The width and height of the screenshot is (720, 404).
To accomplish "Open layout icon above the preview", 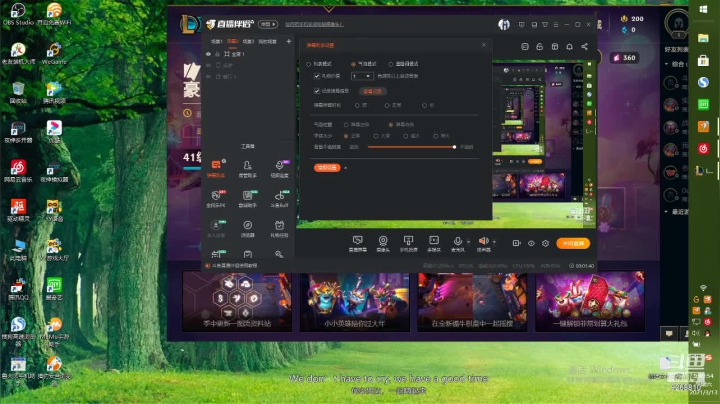I will click(555, 46).
